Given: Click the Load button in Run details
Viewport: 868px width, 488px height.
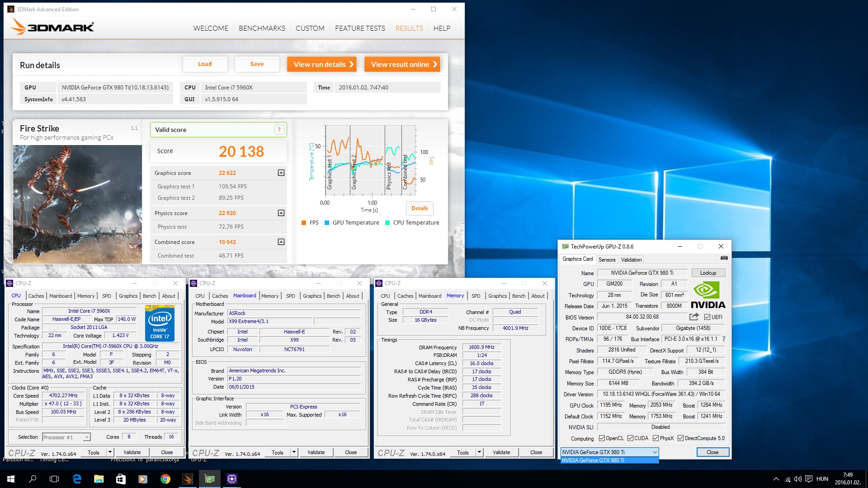Looking at the screenshot, I should pos(205,64).
